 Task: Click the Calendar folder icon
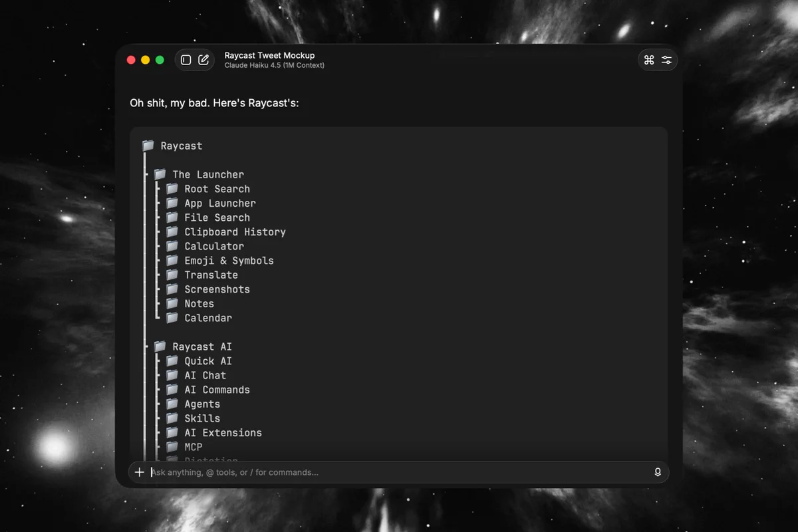(x=172, y=318)
